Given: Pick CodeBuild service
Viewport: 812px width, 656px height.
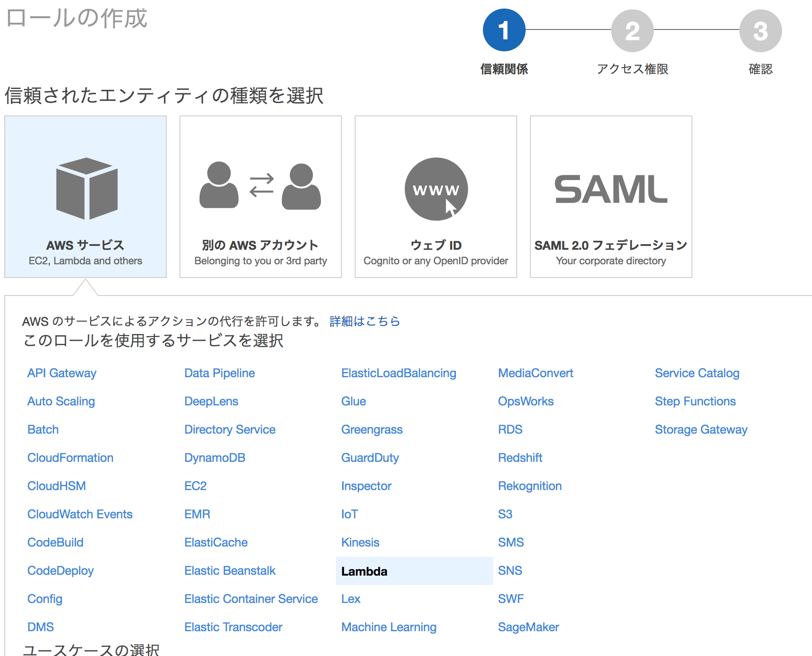Looking at the screenshot, I should click(x=56, y=542).
